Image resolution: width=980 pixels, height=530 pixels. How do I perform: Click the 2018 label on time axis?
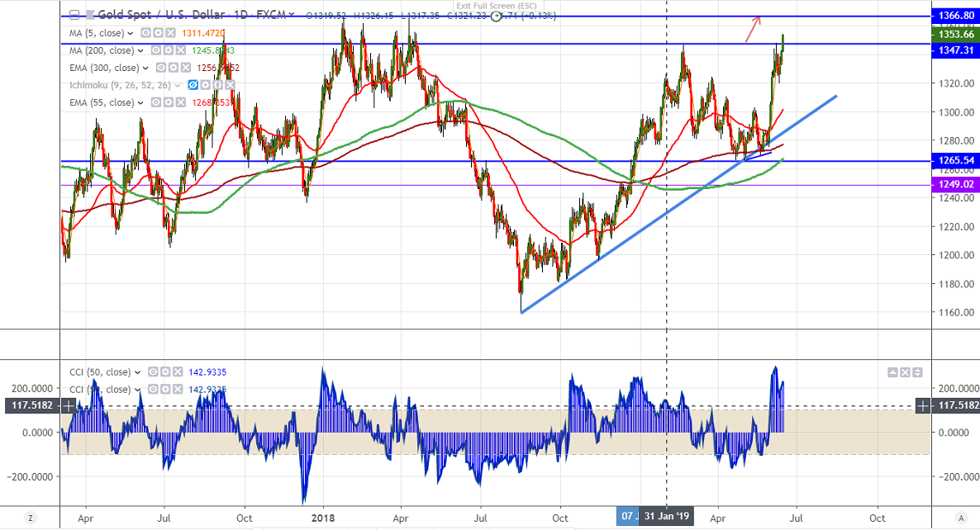(323, 518)
